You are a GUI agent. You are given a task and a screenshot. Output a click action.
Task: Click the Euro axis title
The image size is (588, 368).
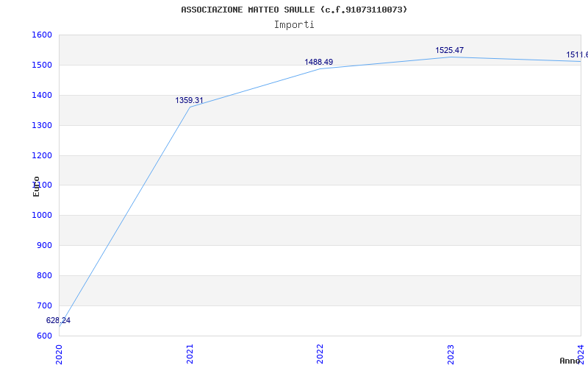(36, 187)
